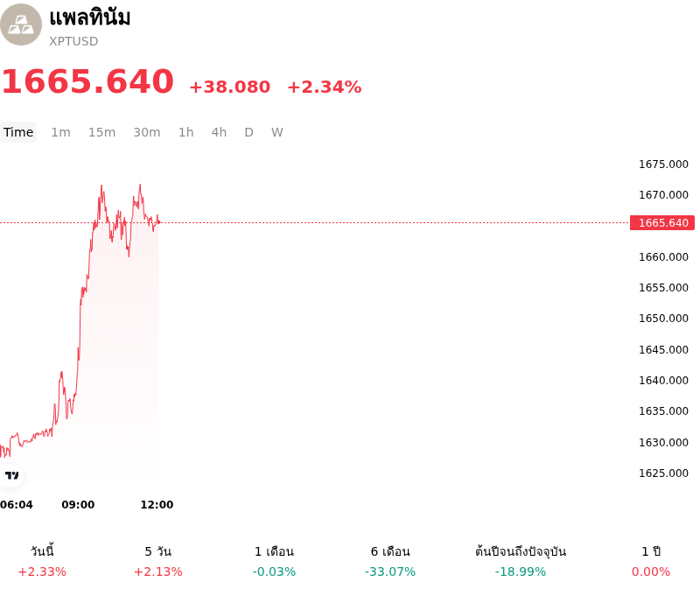Click the platinum bars logo icon
700x589 pixels.
(x=20, y=25)
